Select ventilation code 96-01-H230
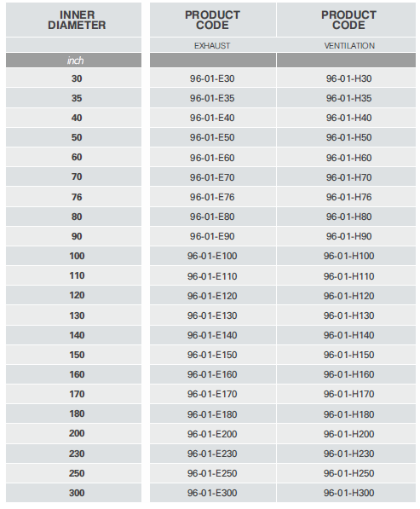 pyautogui.click(x=349, y=454)
